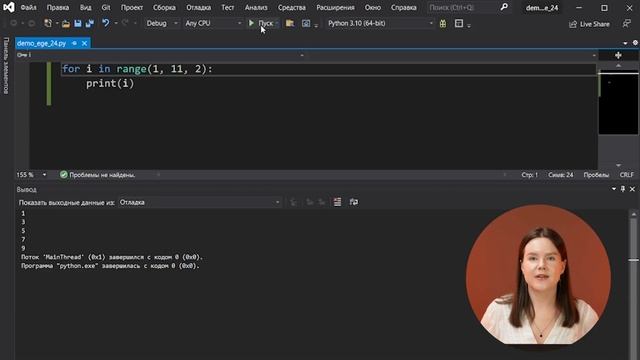640x360 pixels.
Task: Toggle word wrap in the Вывод panel
Action: (x=353, y=202)
